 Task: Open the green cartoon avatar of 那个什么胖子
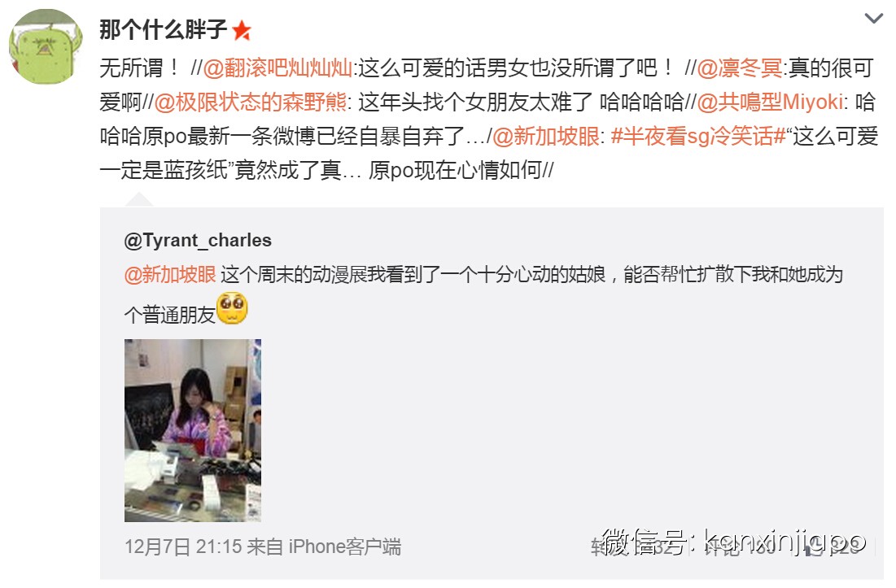(45, 46)
